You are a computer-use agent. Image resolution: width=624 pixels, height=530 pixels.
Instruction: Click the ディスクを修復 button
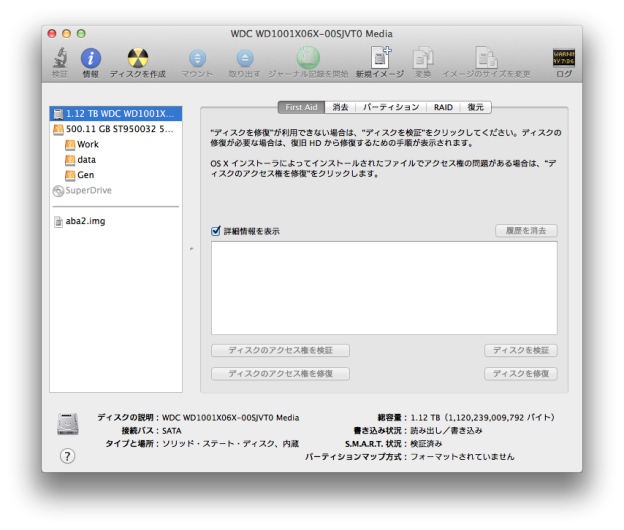(x=520, y=374)
